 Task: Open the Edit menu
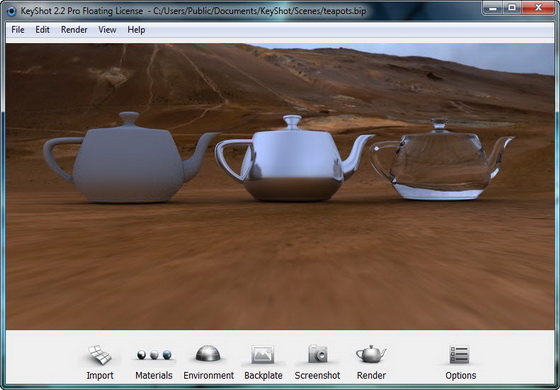pos(42,30)
